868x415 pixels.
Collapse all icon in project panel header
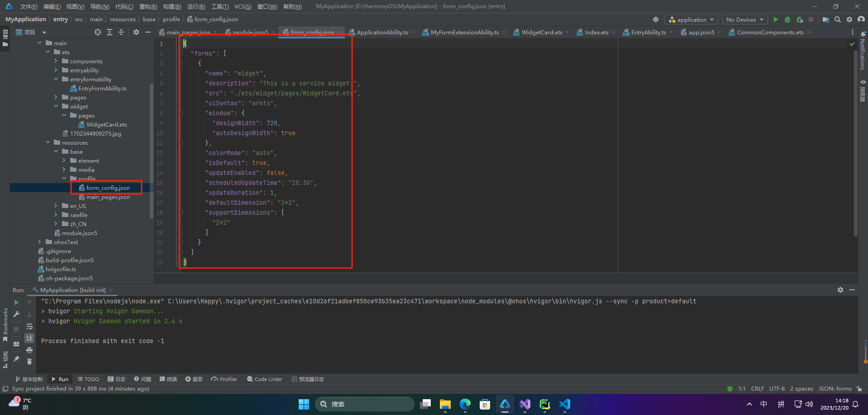[121, 32]
